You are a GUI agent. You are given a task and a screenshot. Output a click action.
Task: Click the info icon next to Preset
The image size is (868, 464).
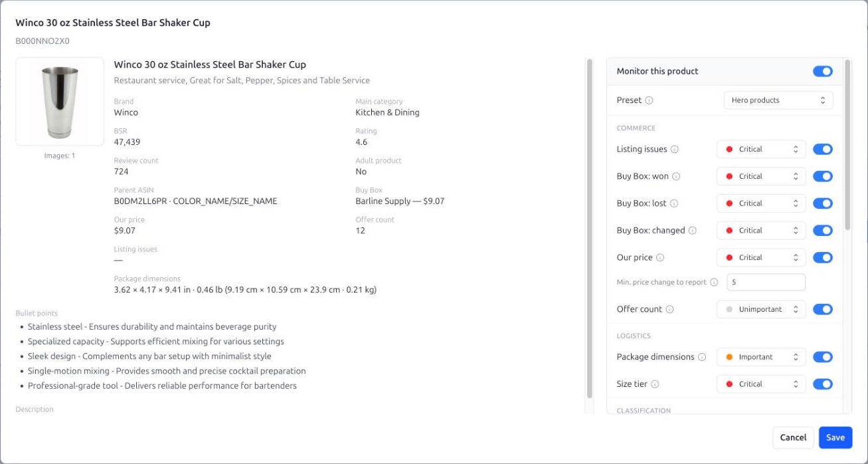point(649,100)
